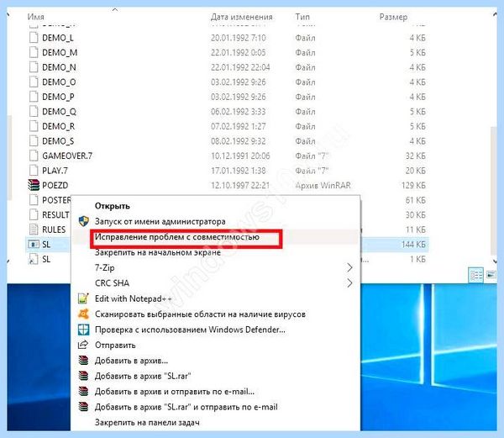
Task: Choose Добавить в архив и отправить по e-mail...
Action: coord(175,392)
